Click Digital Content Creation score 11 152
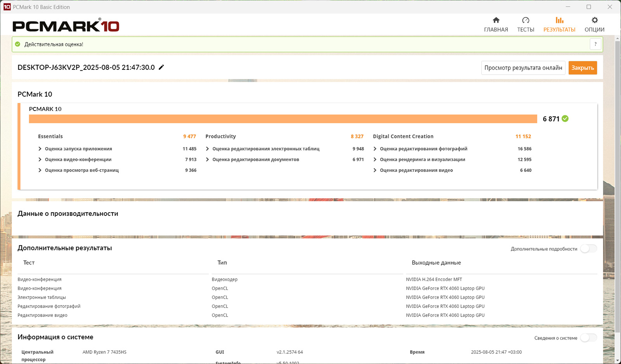Image resolution: width=621 pixels, height=364 pixels. pyautogui.click(x=523, y=137)
